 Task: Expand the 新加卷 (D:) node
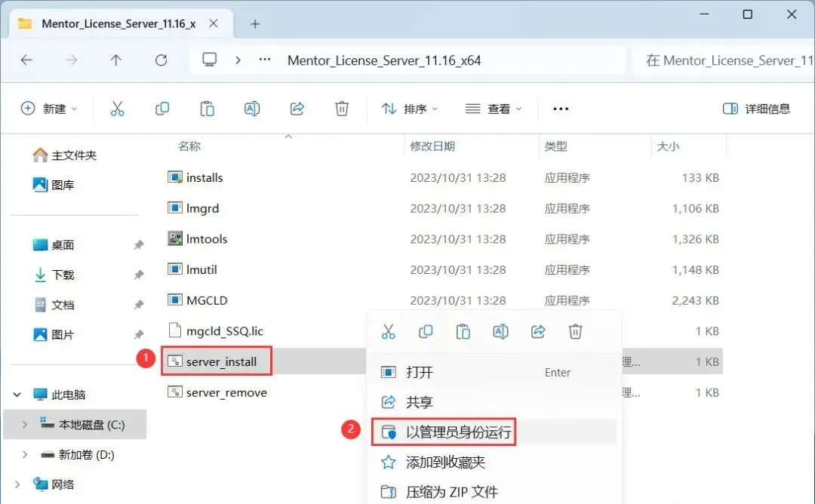coord(24,455)
